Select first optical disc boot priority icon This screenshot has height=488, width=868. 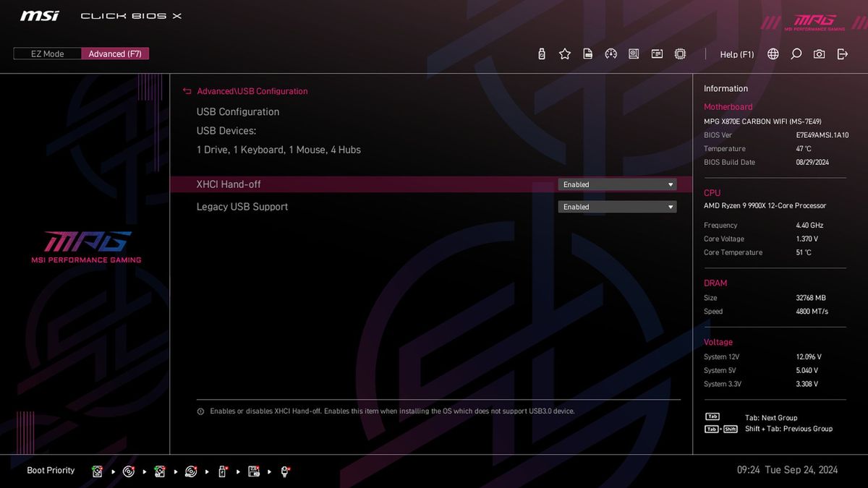click(x=129, y=471)
